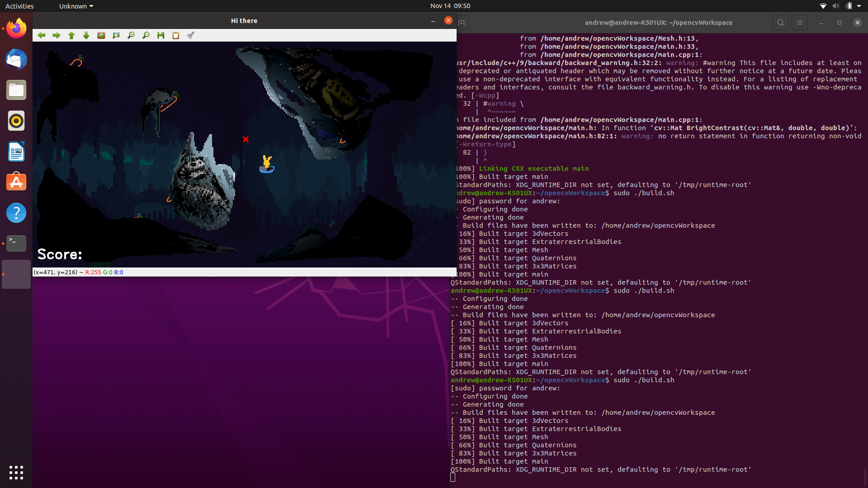Image resolution: width=868 pixels, height=488 pixels.
Task: Click the pan down arrow in toolbar
Action: [86, 35]
